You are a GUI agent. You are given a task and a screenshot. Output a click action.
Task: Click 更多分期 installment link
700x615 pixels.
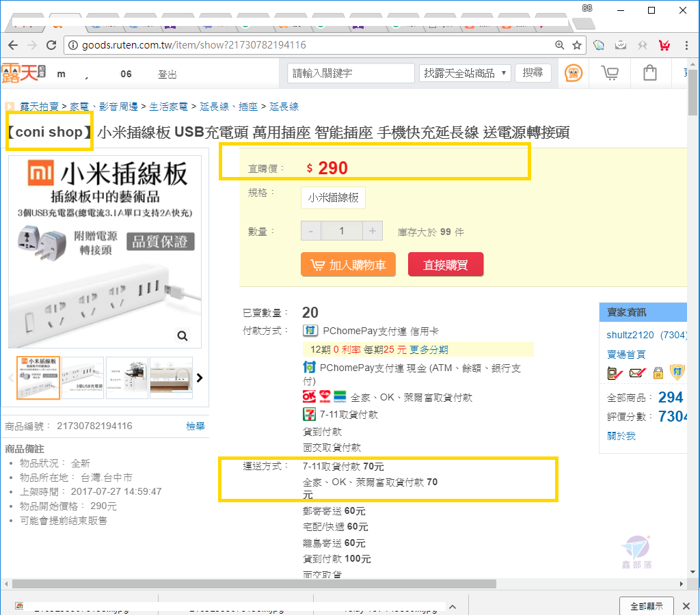(x=429, y=349)
